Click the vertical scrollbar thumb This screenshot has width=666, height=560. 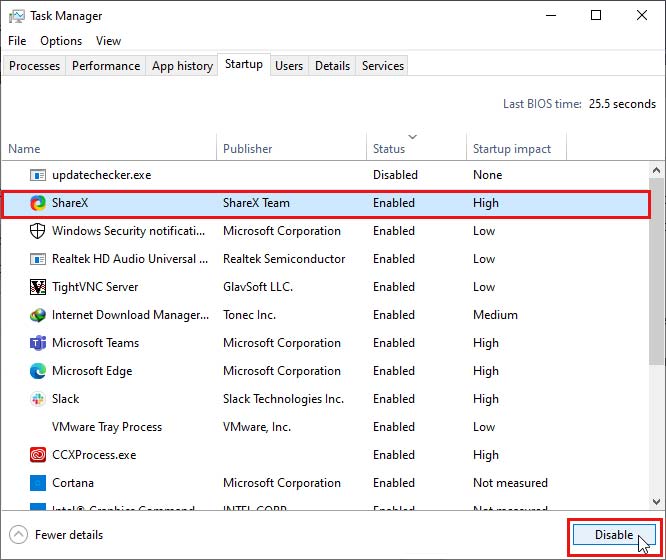[x=656, y=271]
